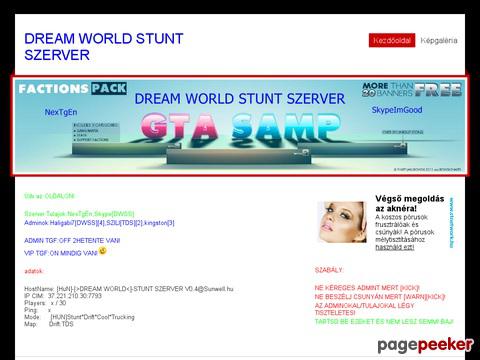Open the Kezdőoldal menu tab

[x=392, y=40]
